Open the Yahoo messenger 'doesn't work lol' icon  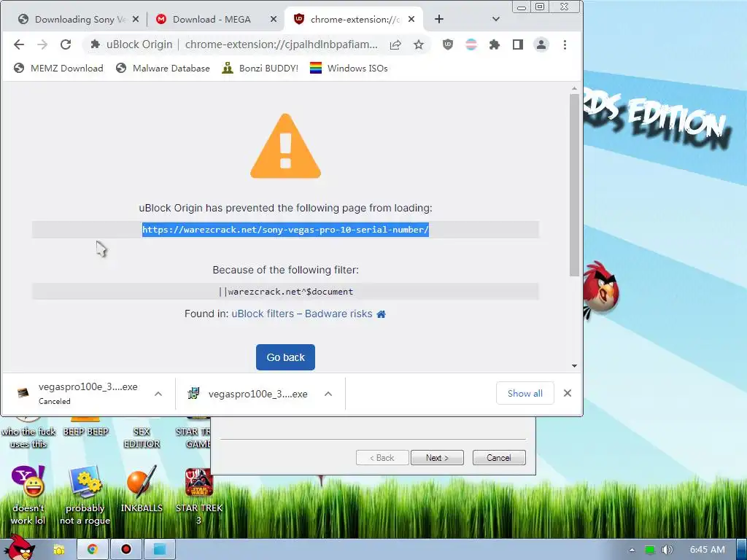(x=28, y=495)
